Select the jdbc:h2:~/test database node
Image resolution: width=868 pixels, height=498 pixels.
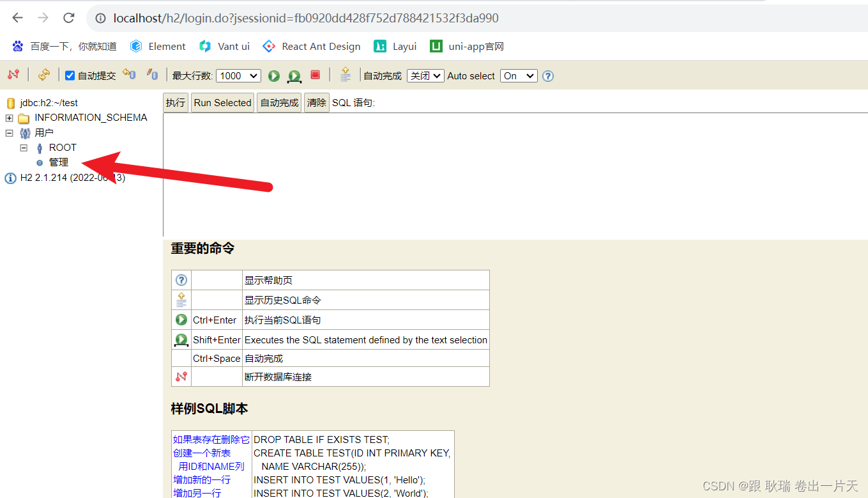click(x=49, y=102)
